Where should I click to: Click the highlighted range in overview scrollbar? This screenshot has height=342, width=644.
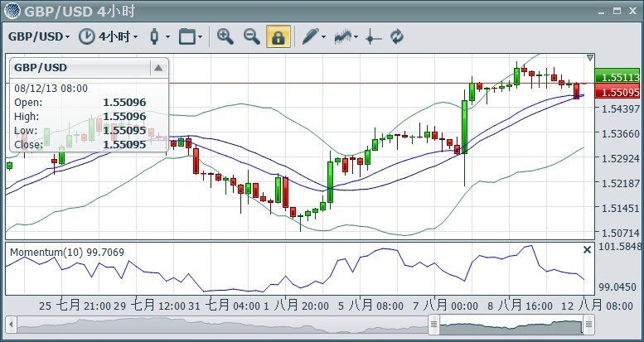pyautogui.click(x=511, y=325)
